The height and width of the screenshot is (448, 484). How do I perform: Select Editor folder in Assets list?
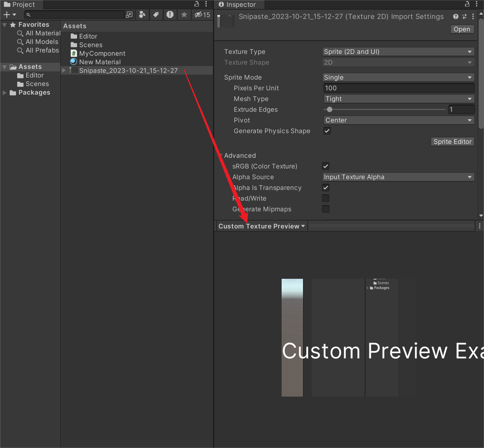84,36
